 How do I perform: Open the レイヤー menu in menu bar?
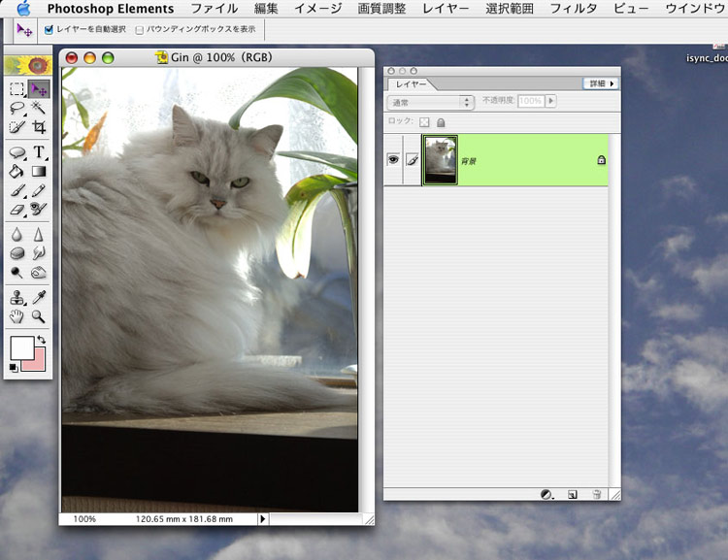[446, 9]
